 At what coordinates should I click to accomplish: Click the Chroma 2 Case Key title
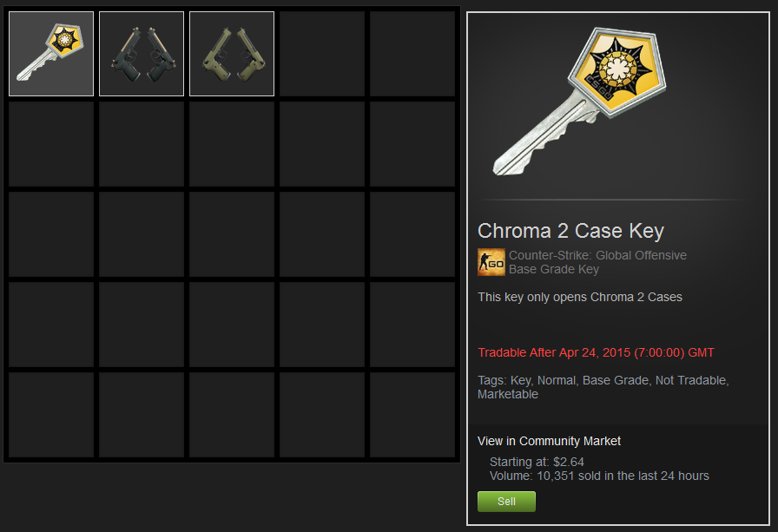[x=570, y=231]
